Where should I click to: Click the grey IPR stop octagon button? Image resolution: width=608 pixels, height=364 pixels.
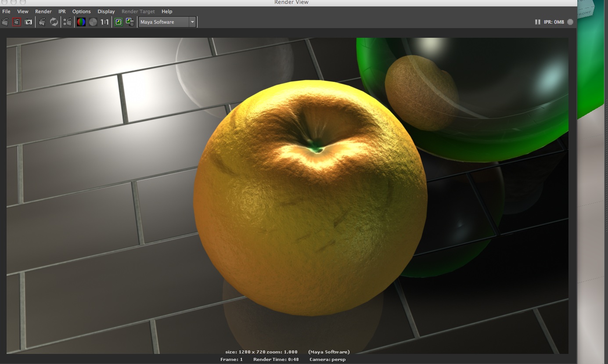570,22
